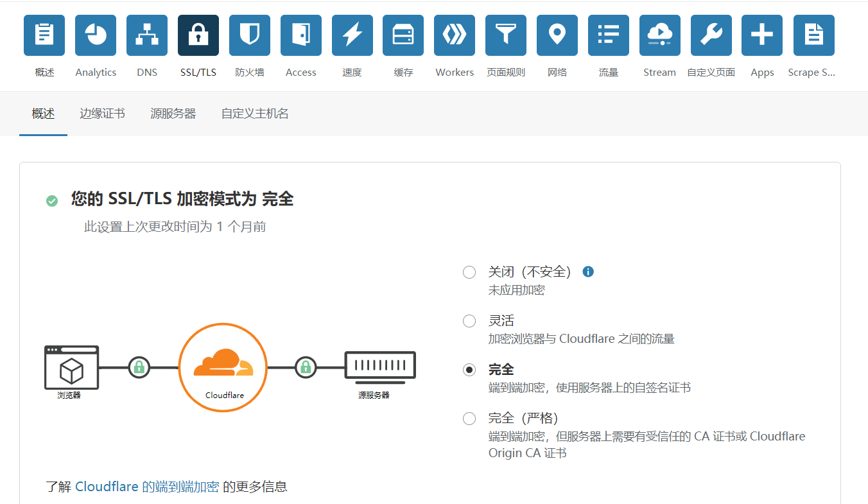Click the lock icon between browser and Cloudflare
The image size is (868, 504).
click(139, 368)
